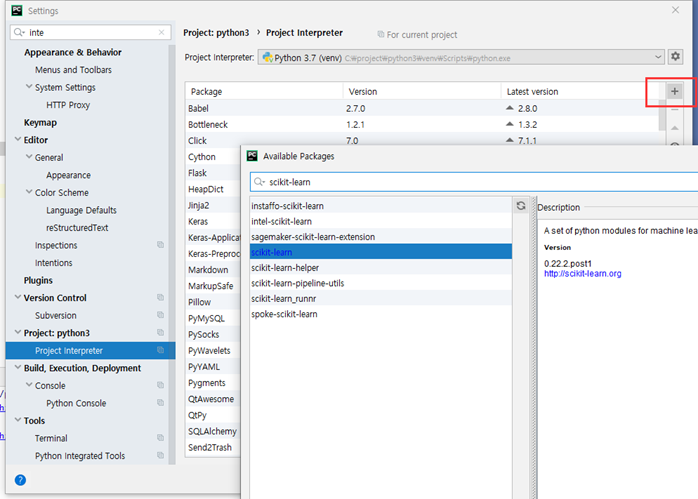Collapse the General tree node
The height and width of the screenshot is (499, 698).
[x=29, y=157]
